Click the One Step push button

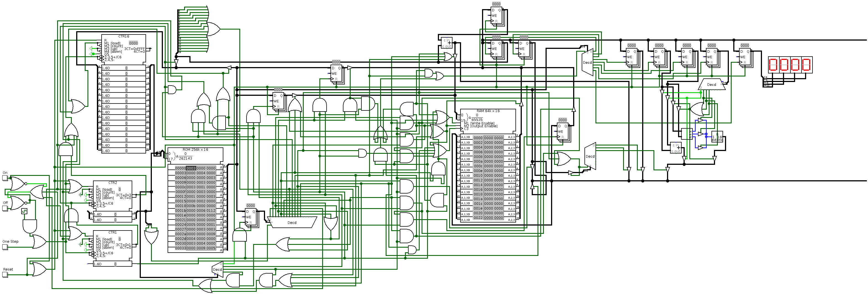5,247
